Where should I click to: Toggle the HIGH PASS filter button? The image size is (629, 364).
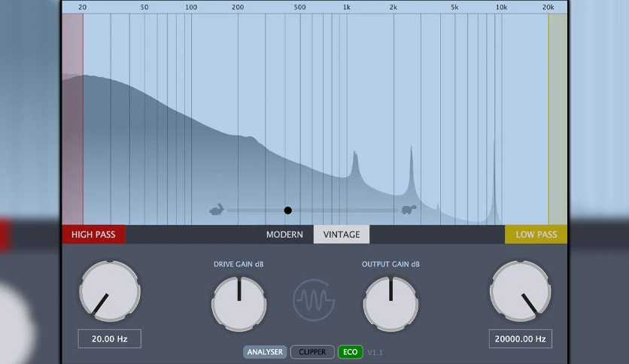click(x=93, y=235)
